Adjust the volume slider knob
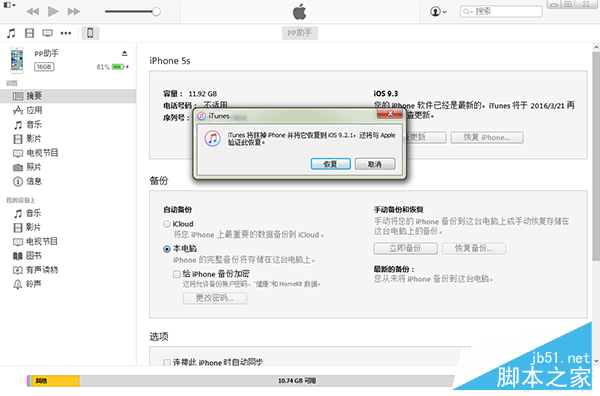600x396 pixels. click(x=156, y=11)
